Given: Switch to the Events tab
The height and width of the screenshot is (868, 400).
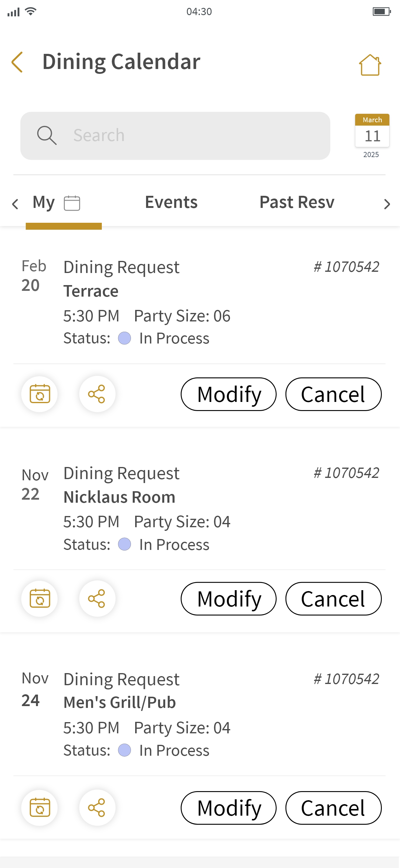Looking at the screenshot, I should 171,202.
